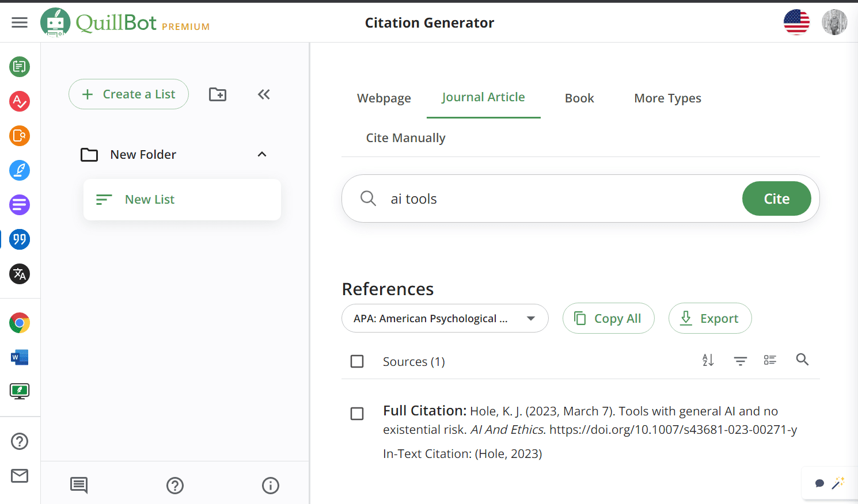858x504 pixels.
Task: Click the Citation Generator title
Action: 430,22
